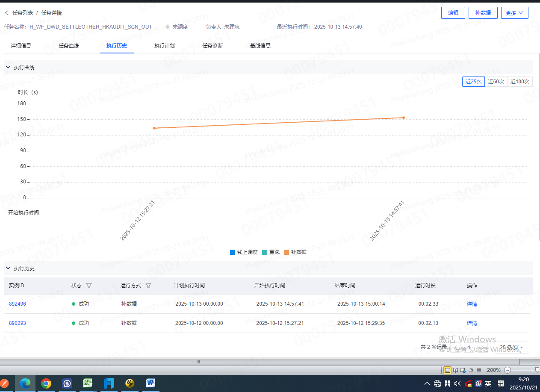Open the 运行方式 column filter icon
The height and width of the screenshot is (392, 540).
coord(148,286)
